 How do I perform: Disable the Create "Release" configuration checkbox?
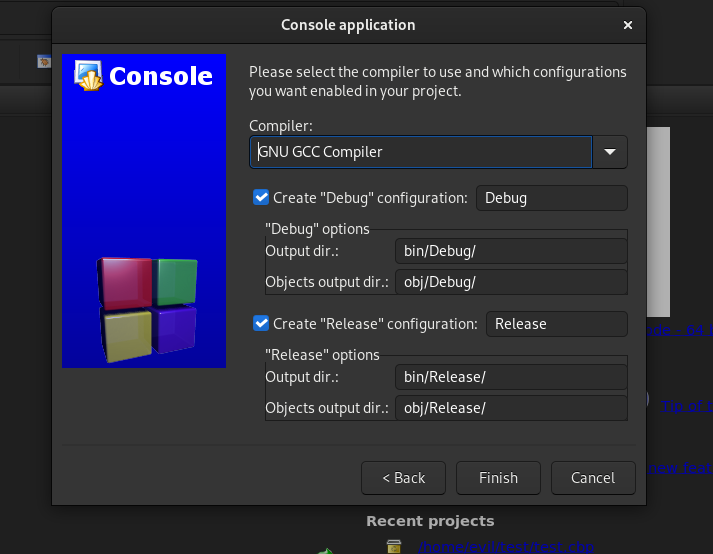[x=261, y=324]
